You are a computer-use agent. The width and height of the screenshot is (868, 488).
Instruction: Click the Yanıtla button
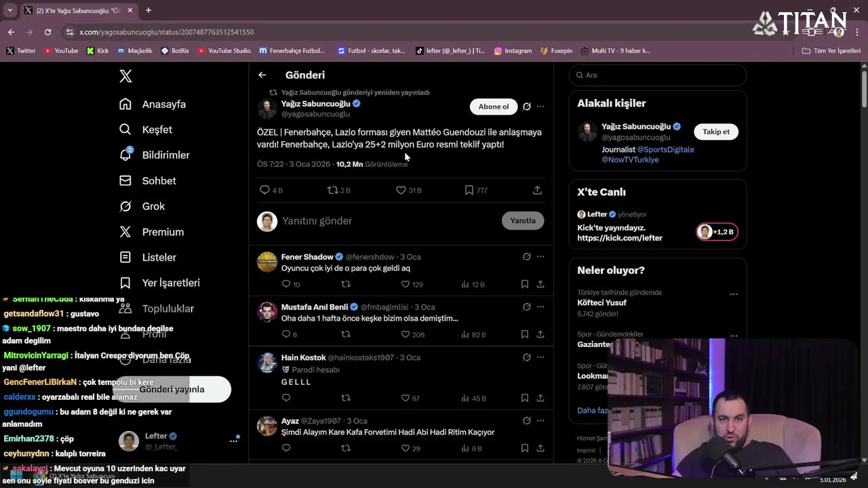point(523,220)
